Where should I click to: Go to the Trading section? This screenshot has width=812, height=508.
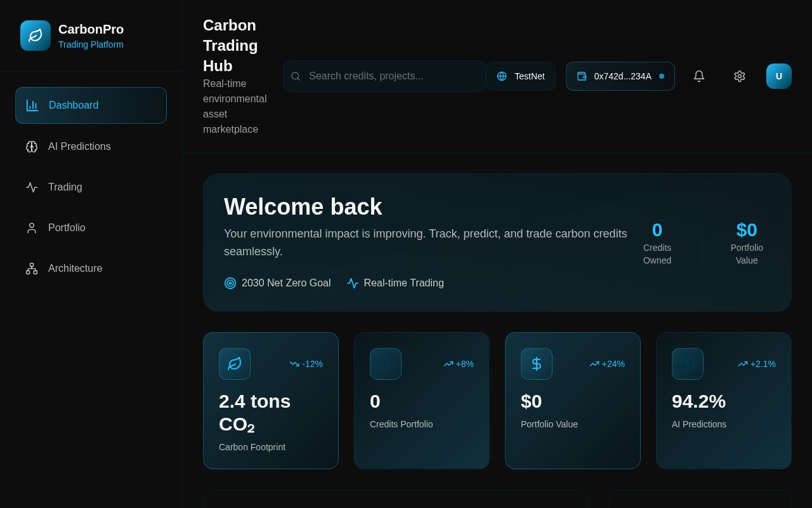coord(91,187)
